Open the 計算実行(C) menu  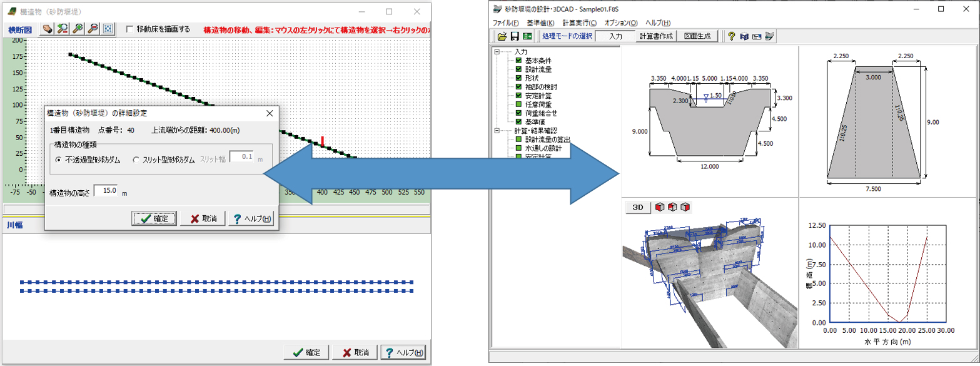[580, 23]
